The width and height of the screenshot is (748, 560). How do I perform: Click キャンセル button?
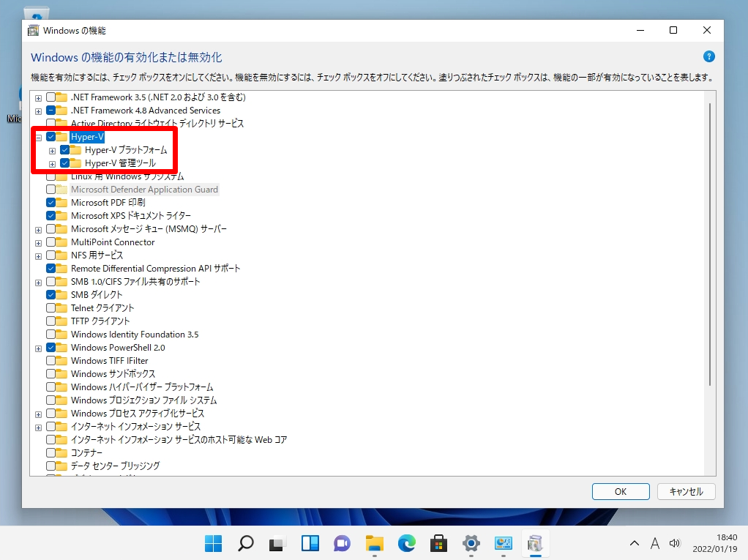coord(686,491)
